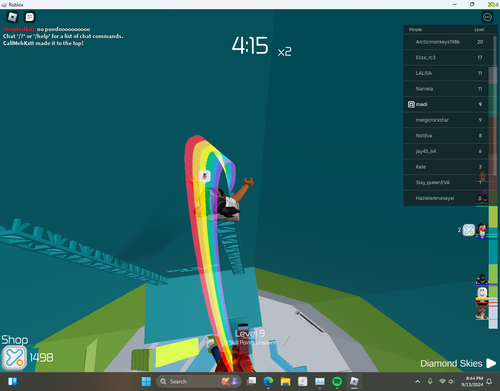Viewport: 500px width, 391px height.
Task: Click the red-haired avatar on tower progress bar
Action: (482, 230)
